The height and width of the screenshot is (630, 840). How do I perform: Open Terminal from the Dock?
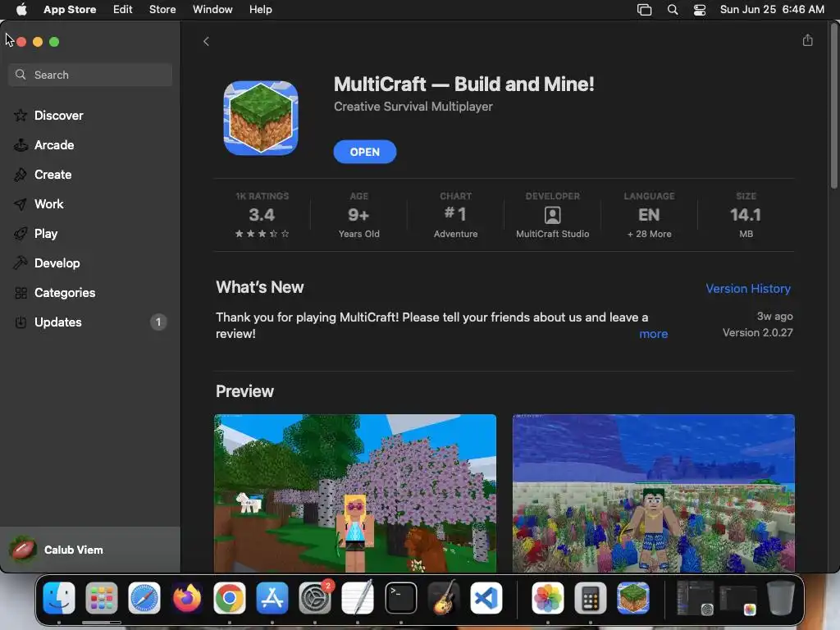400,597
